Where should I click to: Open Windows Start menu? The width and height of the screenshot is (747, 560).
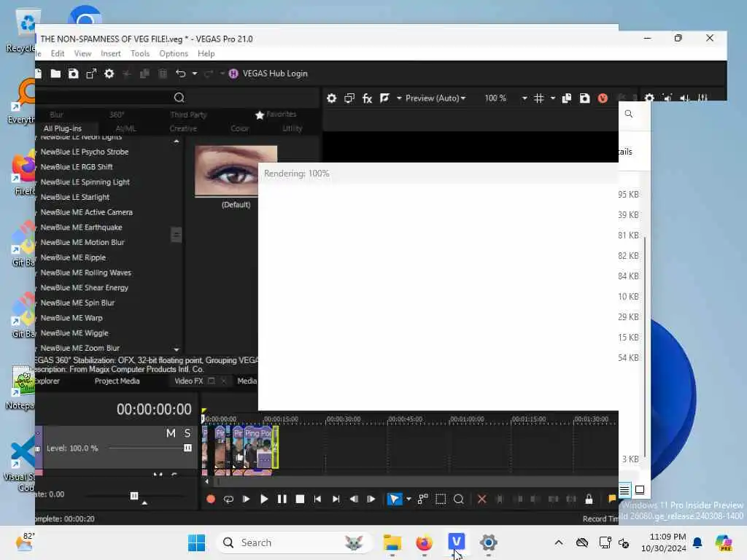(196, 542)
